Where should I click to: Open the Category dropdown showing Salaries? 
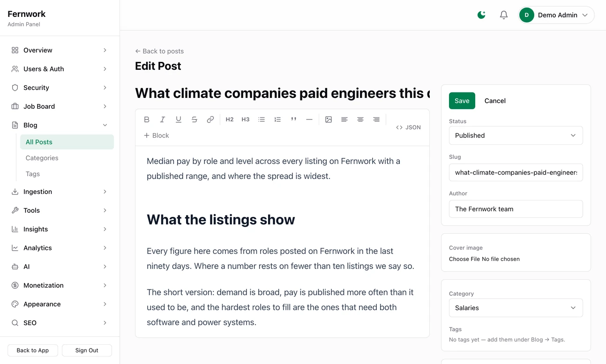click(x=516, y=308)
